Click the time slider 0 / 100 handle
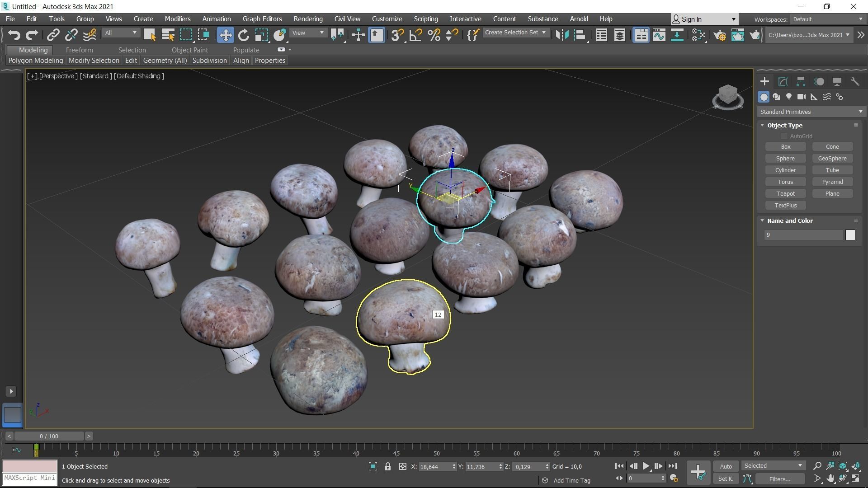Viewport: 868px width, 488px height. 49,436
